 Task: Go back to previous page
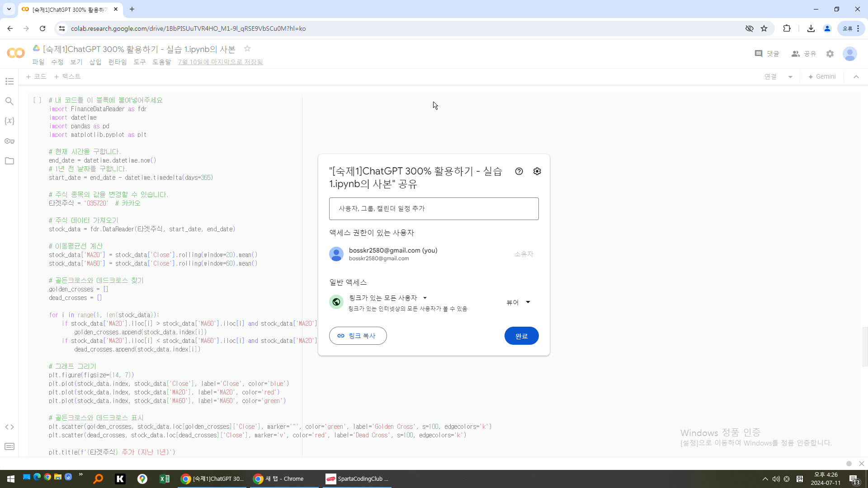coord(10,28)
